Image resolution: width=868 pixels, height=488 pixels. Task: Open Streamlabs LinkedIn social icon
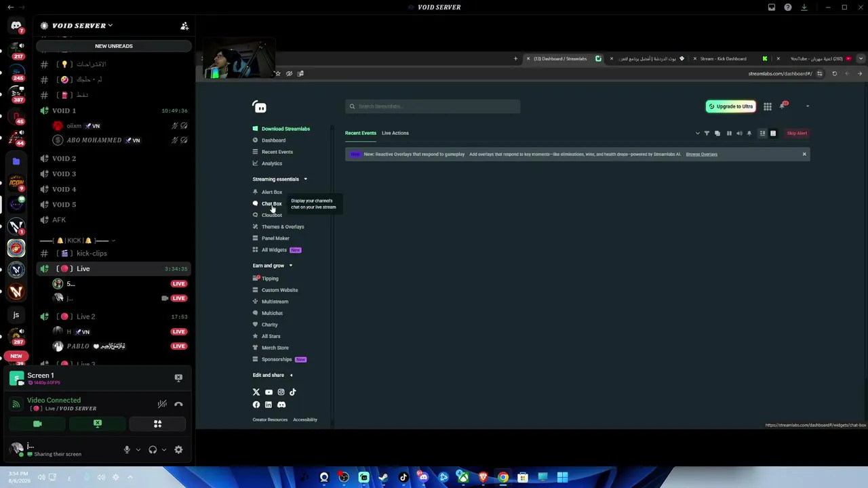click(x=269, y=405)
